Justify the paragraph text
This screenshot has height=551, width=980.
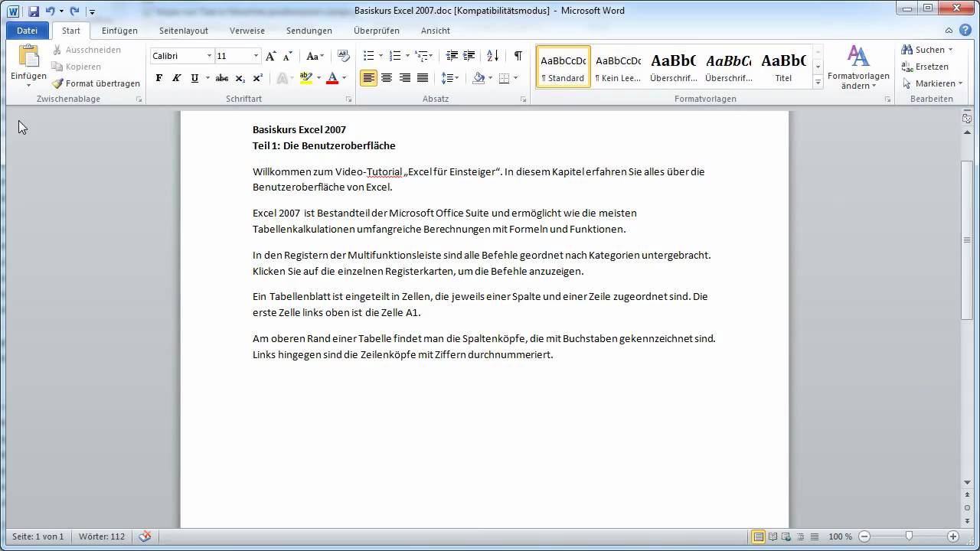tap(422, 78)
